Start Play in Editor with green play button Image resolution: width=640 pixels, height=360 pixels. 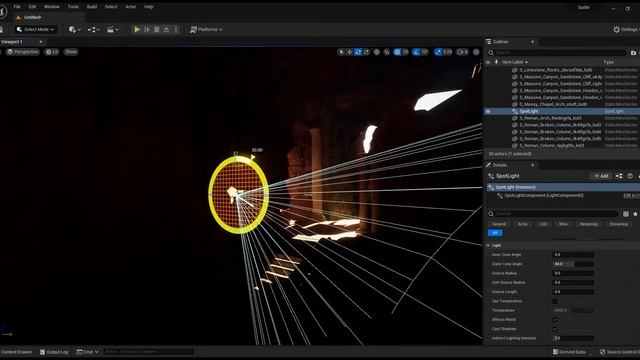(x=137, y=29)
